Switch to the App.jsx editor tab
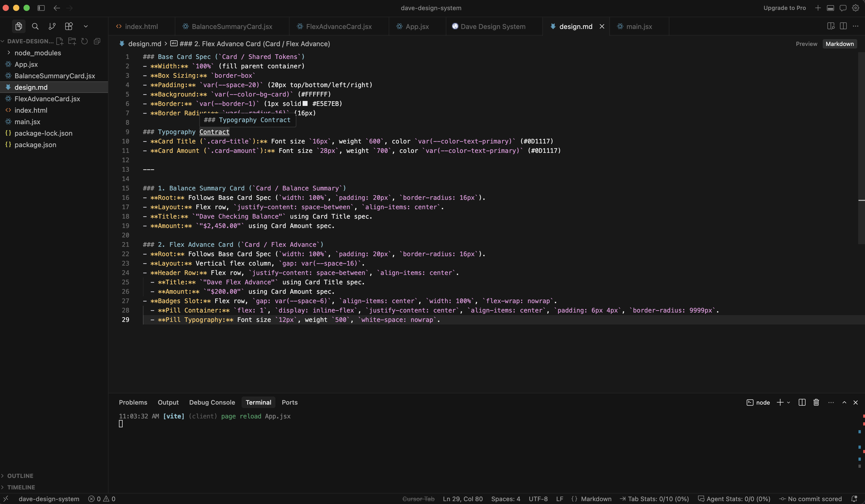Image resolution: width=865 pixels, height=504 pixels. [x=417, y=26]
